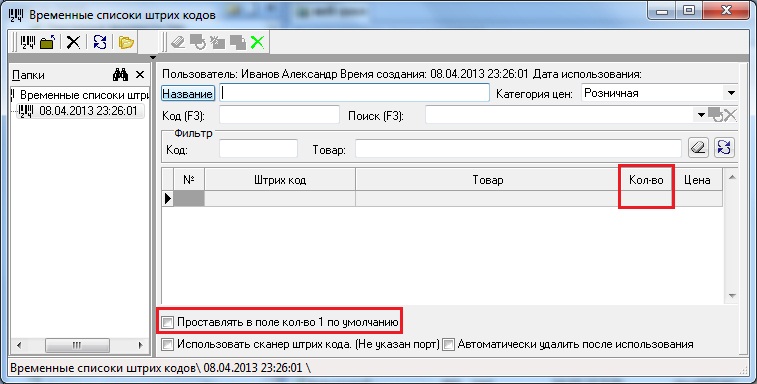The height and width of the screenshot is (384, 757).
Task: Click the table scrollbar up arrow
Action: 732,177
